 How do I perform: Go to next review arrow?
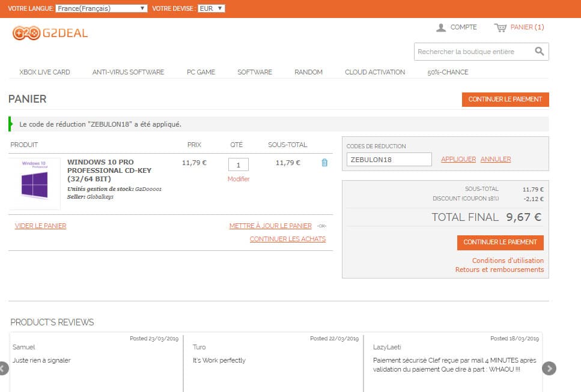(549, 369)
